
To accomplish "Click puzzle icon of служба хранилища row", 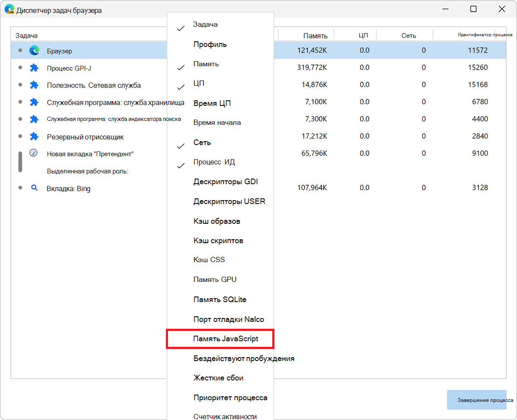I will click(x=34, y=102).
